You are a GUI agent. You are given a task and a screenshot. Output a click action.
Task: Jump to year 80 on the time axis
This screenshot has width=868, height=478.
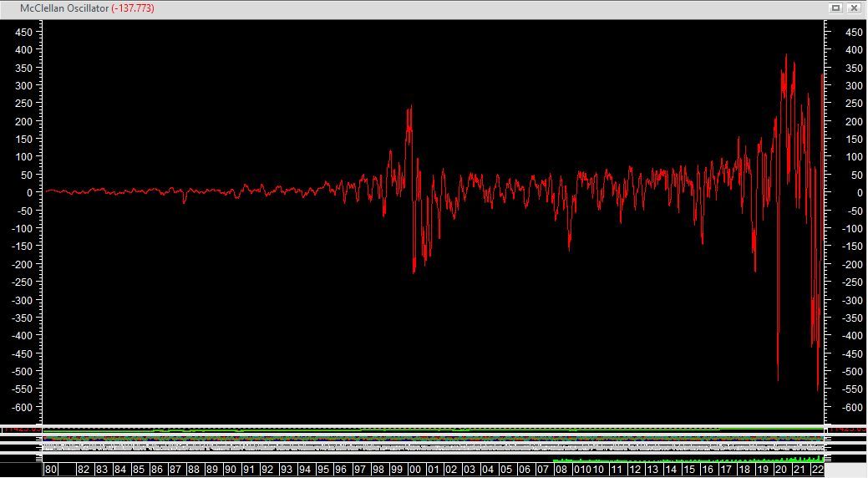tap(50, 470)
